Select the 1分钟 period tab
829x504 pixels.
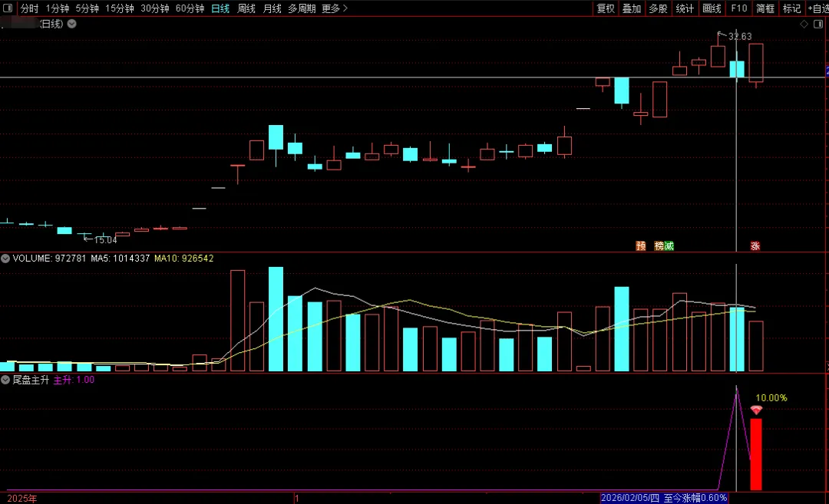coord(57,8)
